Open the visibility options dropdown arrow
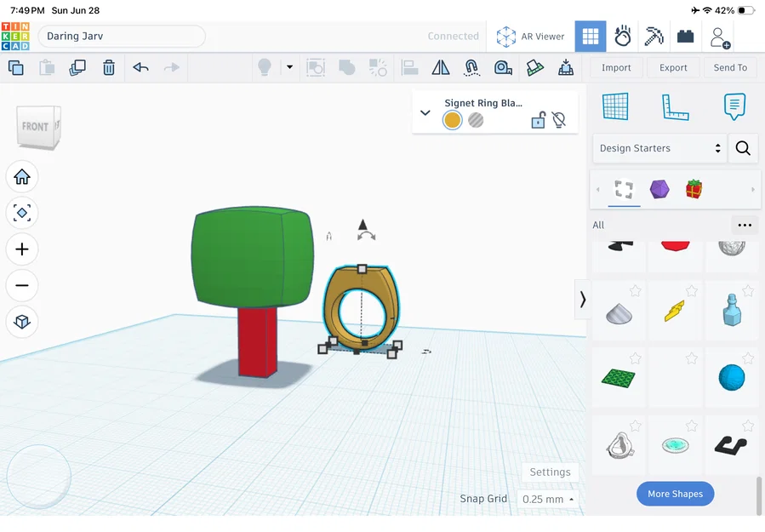The width and height of the screenshot is (765, 532). coord(290,67)
